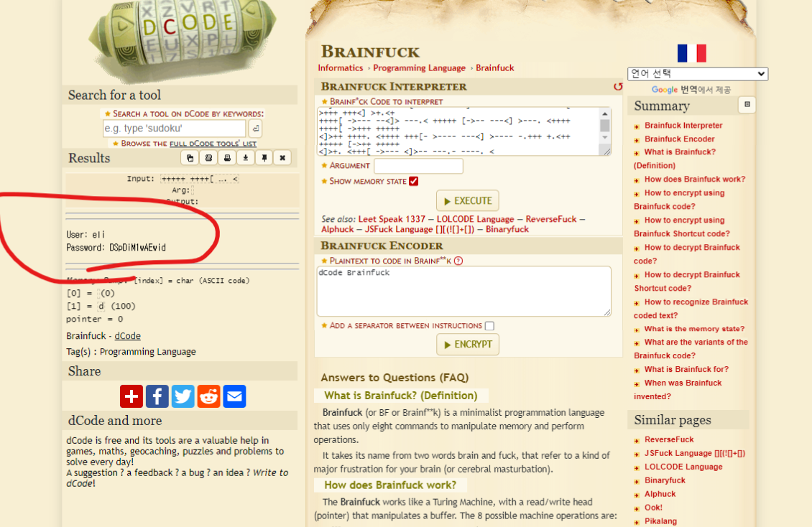Image resolution: width=812 pixels, height=527 pixels.
Task: Click the Encrypt button
Action: tap(468, 345)
